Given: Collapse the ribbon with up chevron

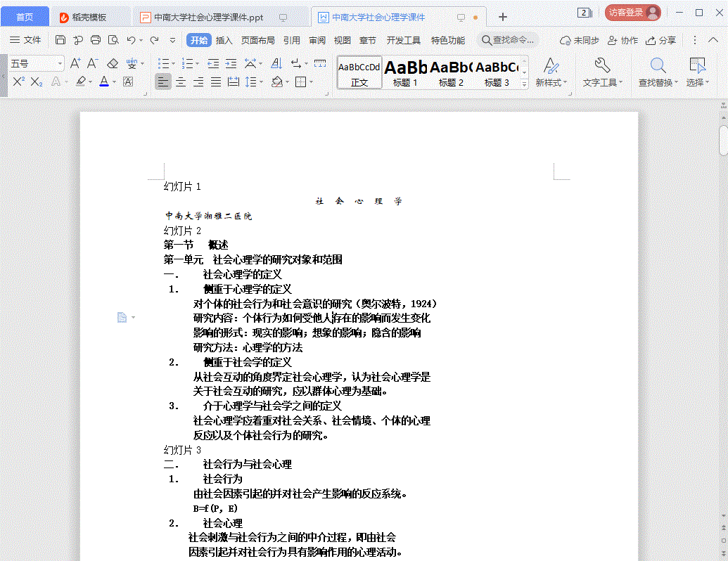Looking at the screenshot, I should click(713, 40).
